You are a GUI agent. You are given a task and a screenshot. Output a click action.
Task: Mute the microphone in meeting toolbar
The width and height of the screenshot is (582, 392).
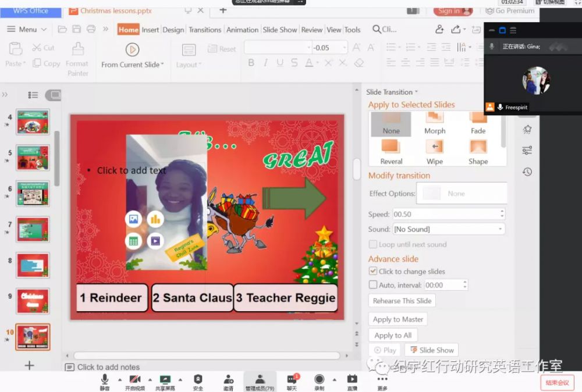click(105, 382)
